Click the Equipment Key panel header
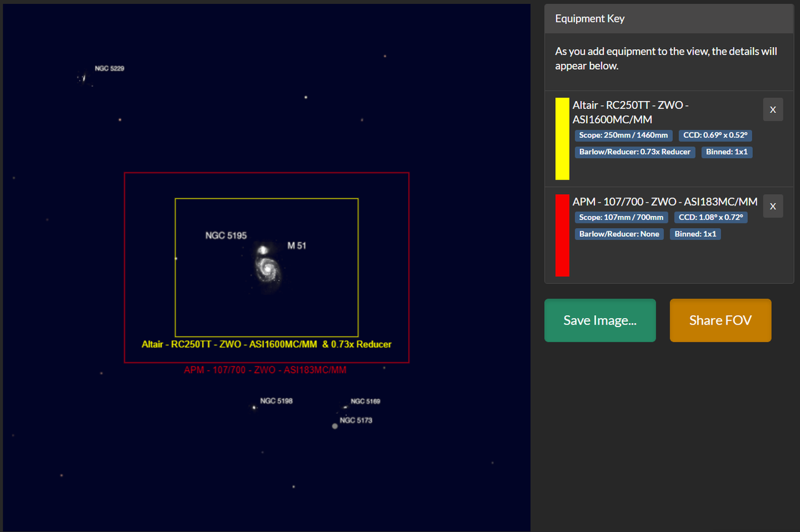The width and height of the screenshot is (800, 532). coord(669,19)
